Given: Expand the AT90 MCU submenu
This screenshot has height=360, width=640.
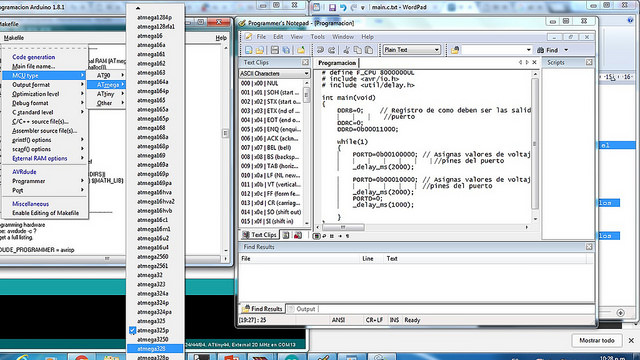Looking at the screenshot, I should click(x=106, y=76).
